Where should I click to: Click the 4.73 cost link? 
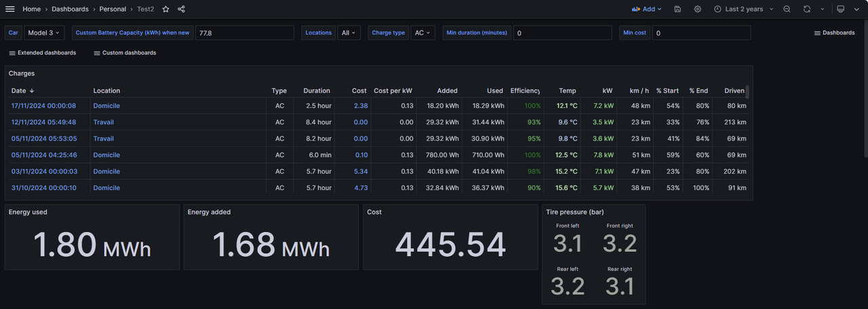(x=361, y=187)
